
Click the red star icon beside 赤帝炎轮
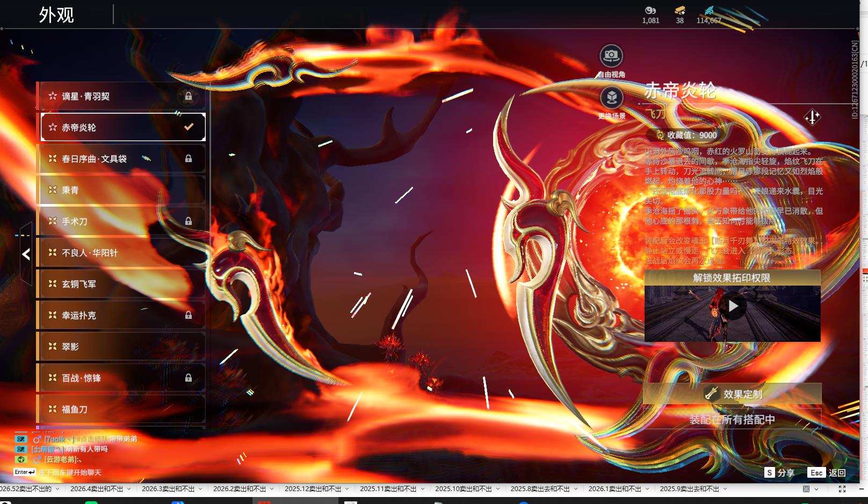pos(53,127)
